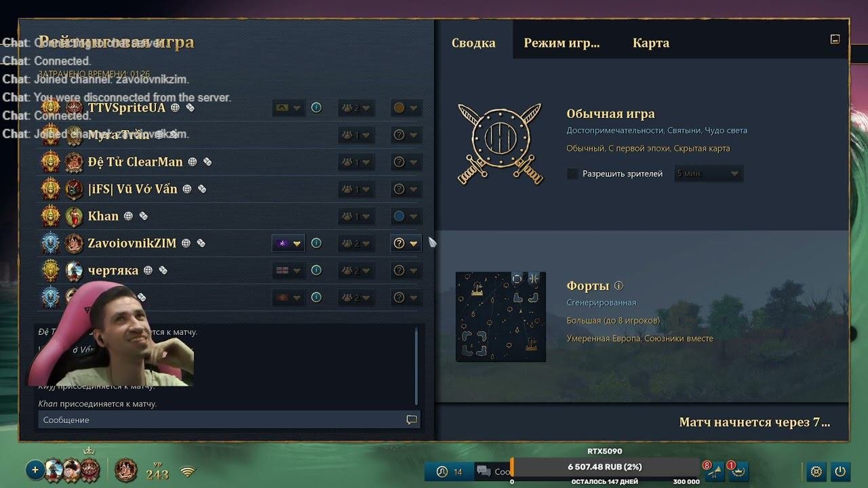The height and width of the screenshot is (488, 868).
Task: Open the info icon next to Форты map name
Action: [x=618, y=286]
